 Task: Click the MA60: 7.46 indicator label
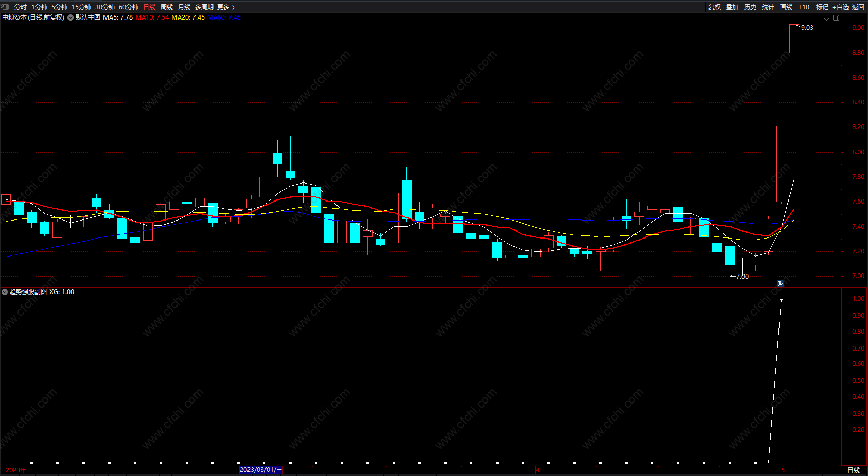click(224, 17)
